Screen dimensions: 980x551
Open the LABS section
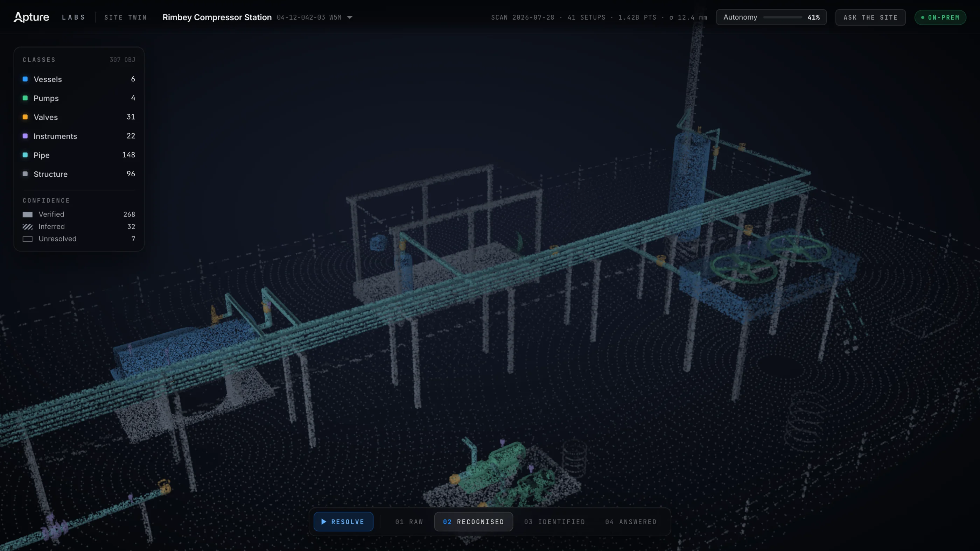tap(73, 17)
